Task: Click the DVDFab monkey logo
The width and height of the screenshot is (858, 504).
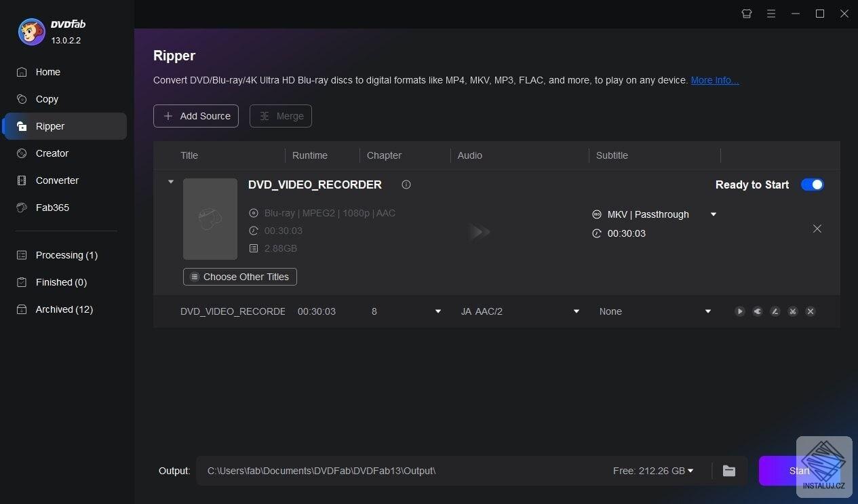Action: (31, 31)
